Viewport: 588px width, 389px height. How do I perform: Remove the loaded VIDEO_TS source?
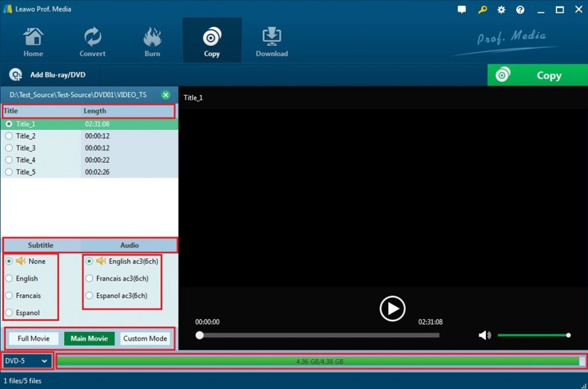pos(166,95)
